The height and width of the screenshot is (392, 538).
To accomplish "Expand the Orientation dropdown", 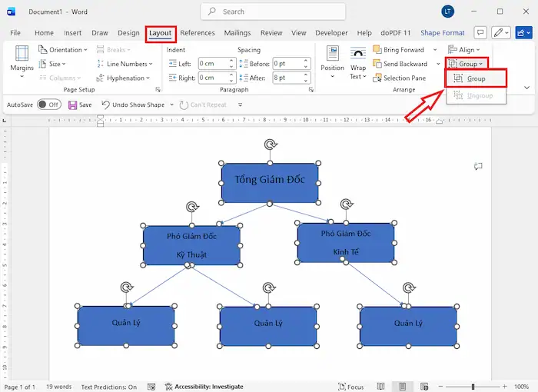I will [63, 50].
